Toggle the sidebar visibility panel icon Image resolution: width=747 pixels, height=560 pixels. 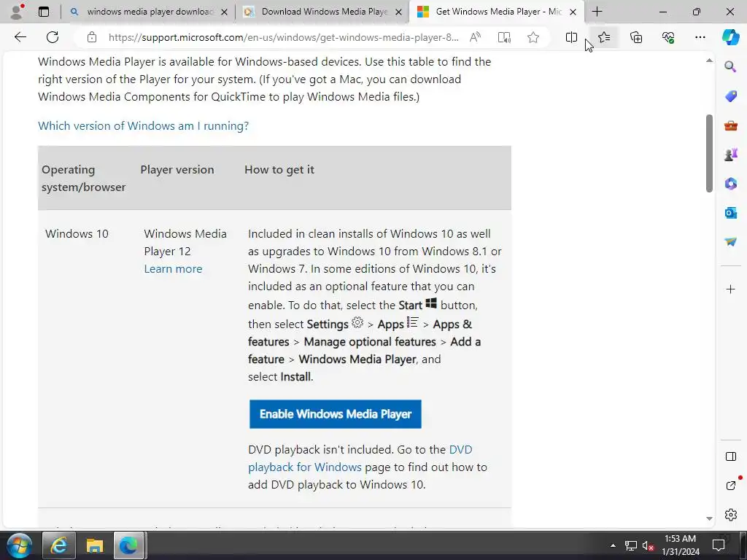click(730, 456)
